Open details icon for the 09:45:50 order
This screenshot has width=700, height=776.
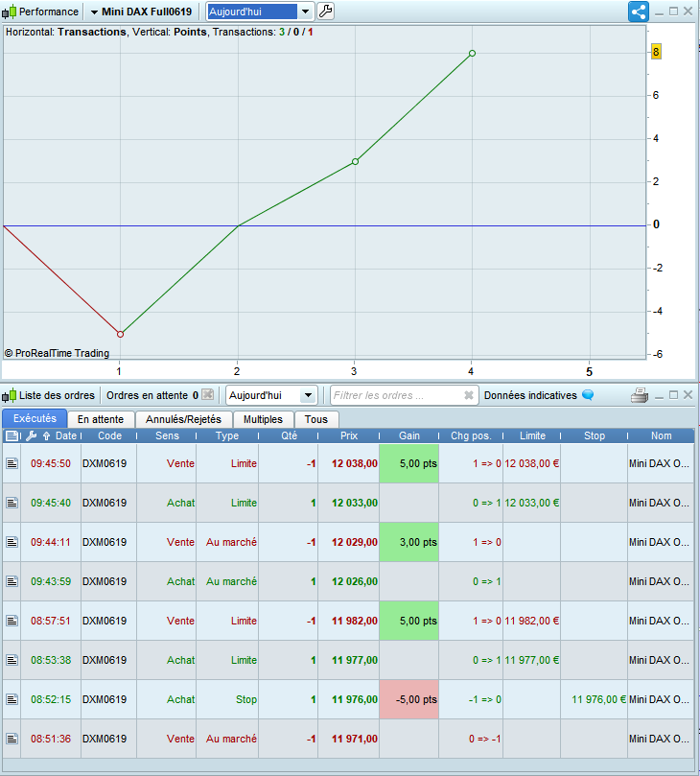point(12,463)
